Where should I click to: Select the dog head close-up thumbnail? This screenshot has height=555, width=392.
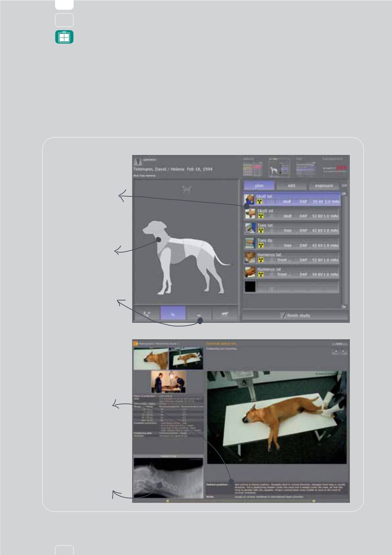click(x=151, y=359)
